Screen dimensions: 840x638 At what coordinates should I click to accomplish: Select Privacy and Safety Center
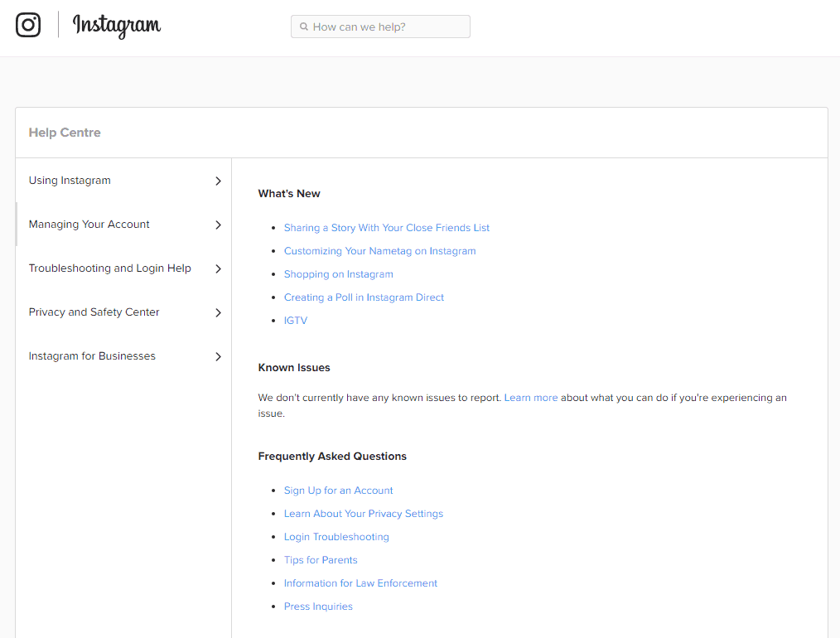(x=94, y=312)
